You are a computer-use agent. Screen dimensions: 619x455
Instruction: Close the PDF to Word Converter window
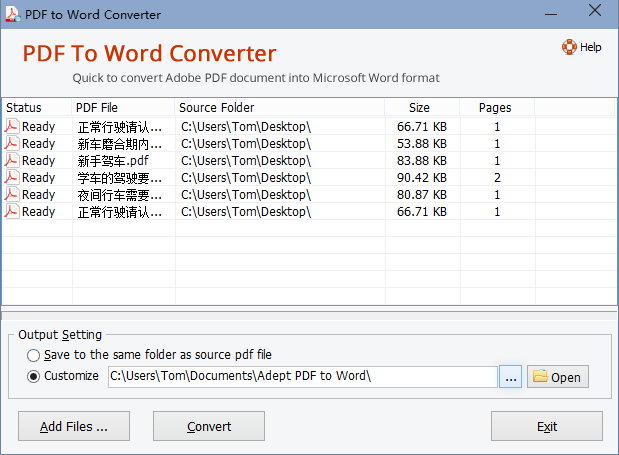pos(595,10)
